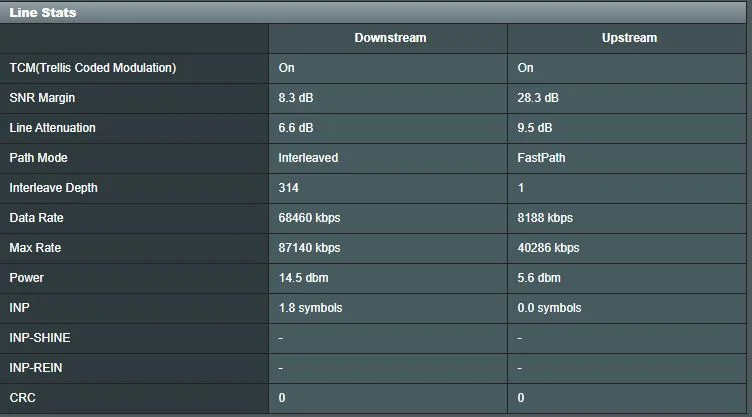Viewport: 752px width, 417px height.
Task: Select the upstream SNR margin value 28.3 dB
Action: click(x=538, y=98)
